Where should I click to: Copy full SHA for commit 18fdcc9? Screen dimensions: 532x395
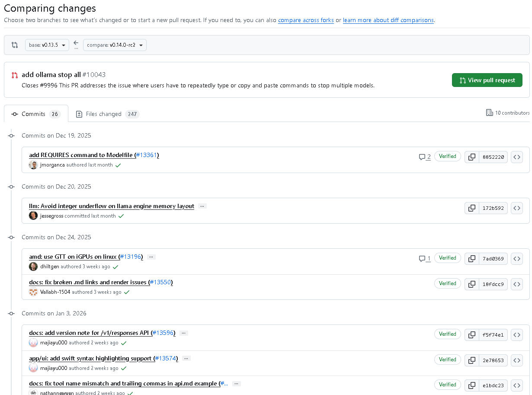(x=472, y=284)
